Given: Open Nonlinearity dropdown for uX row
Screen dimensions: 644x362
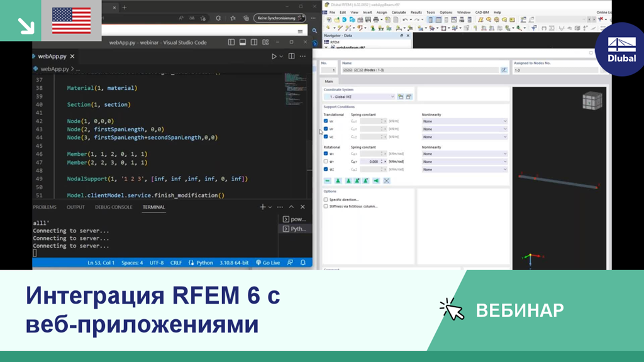Looking at the screenshot, I should 465,121.
